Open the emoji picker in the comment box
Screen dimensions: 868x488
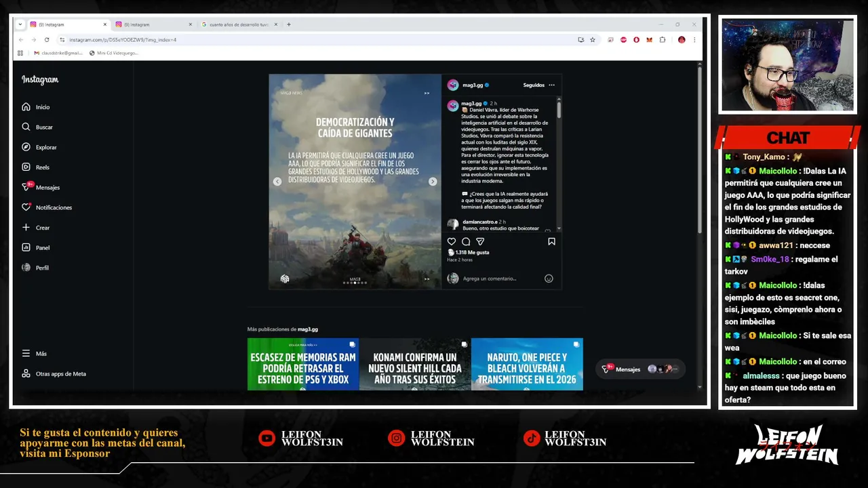549,279
